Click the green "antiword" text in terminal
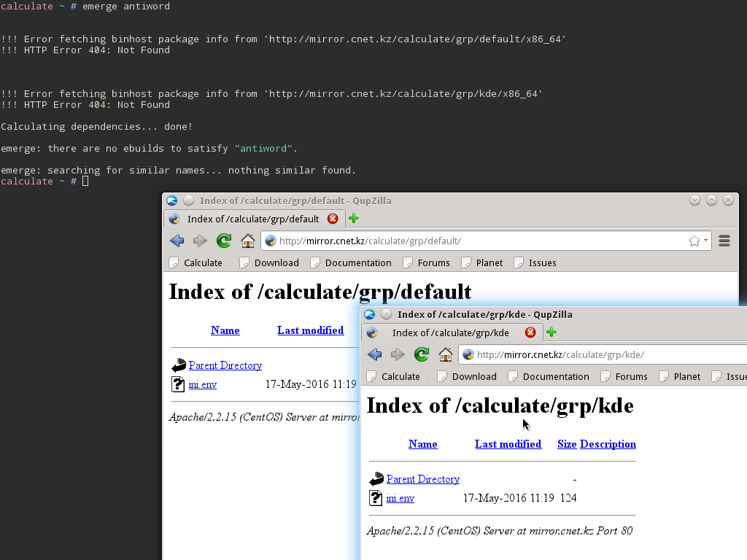The width and height of the screenshot is (747, 560). tap(263, 149)
